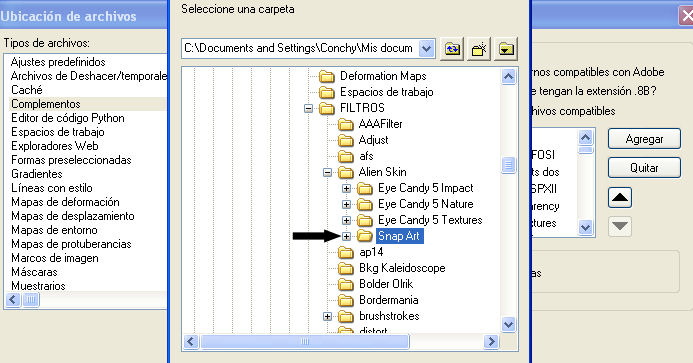This screenshot has height=363, width=693.
Task: Select Editor de código Python file type
Action: [68, 118]
